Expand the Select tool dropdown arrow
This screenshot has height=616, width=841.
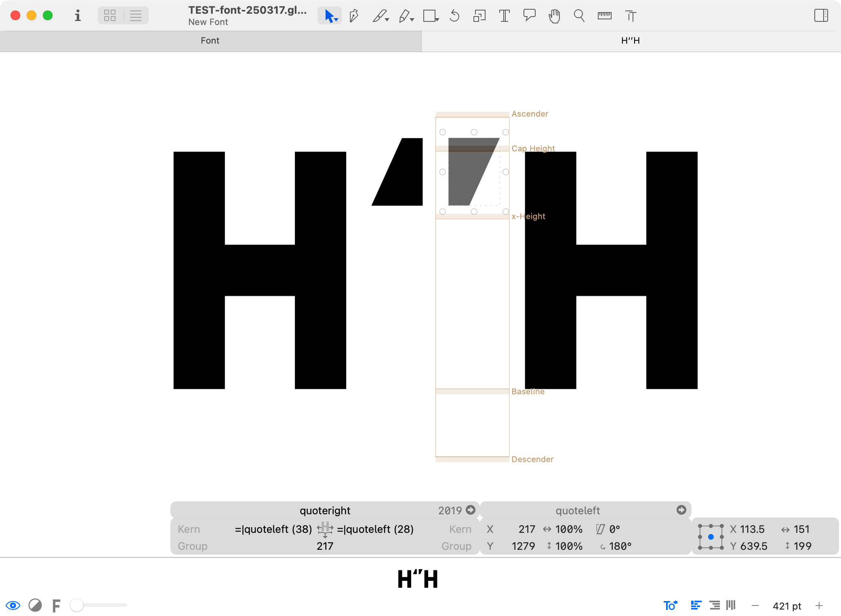(x=336, y=20)
